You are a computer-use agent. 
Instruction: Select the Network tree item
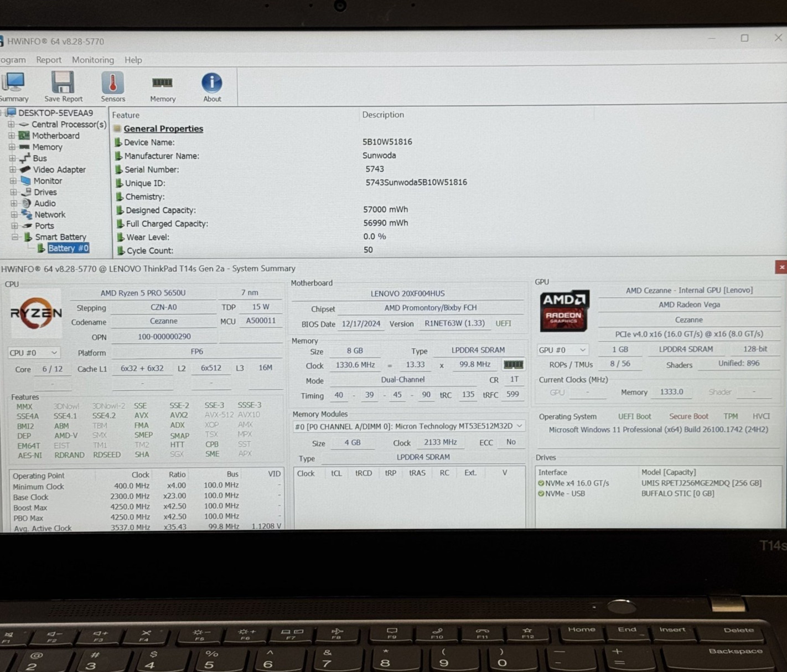(x=50, y=215)
